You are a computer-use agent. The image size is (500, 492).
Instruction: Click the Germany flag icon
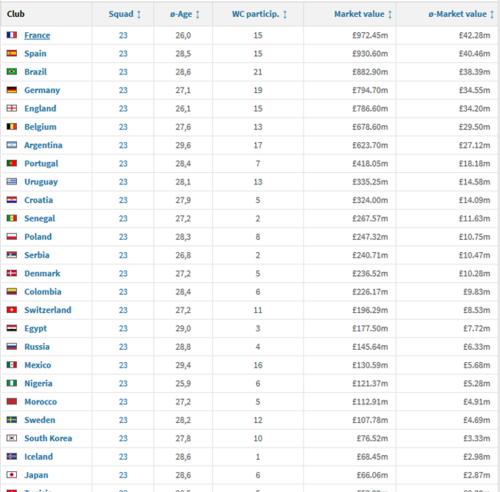[x=12, y=90]
